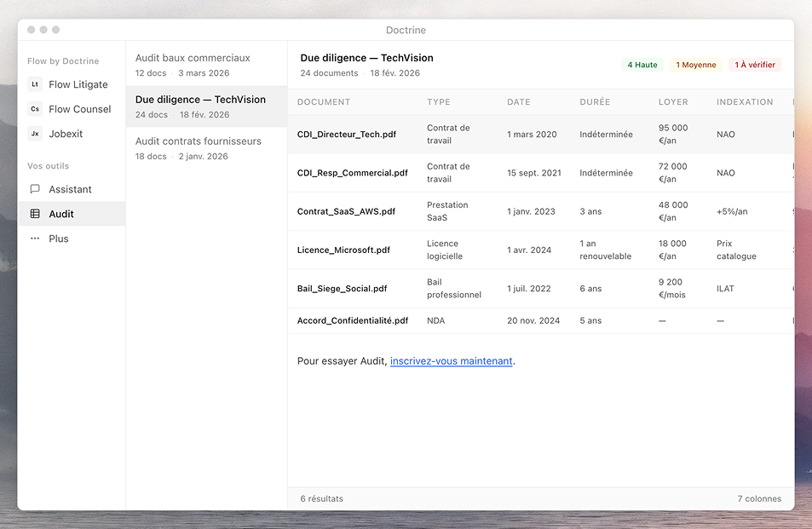
Task: Click the TYPE column header
Action: [439, 102]
